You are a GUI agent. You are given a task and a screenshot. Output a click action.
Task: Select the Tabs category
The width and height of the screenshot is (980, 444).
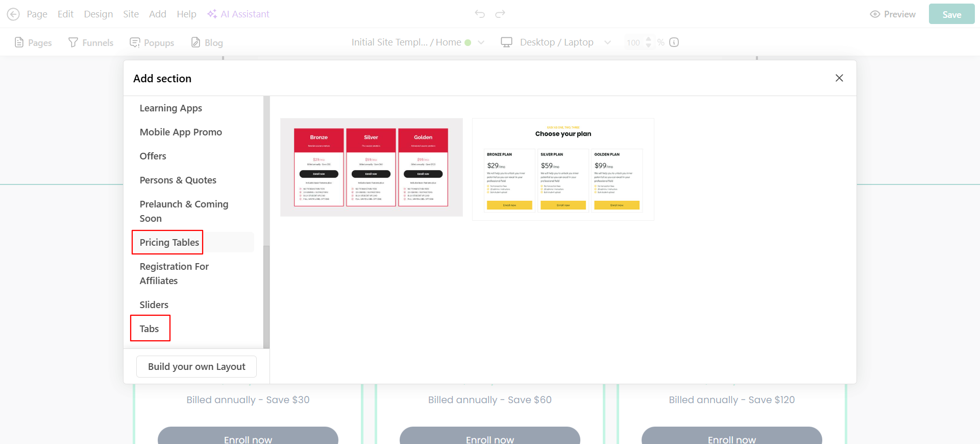[x=149, y=329]
